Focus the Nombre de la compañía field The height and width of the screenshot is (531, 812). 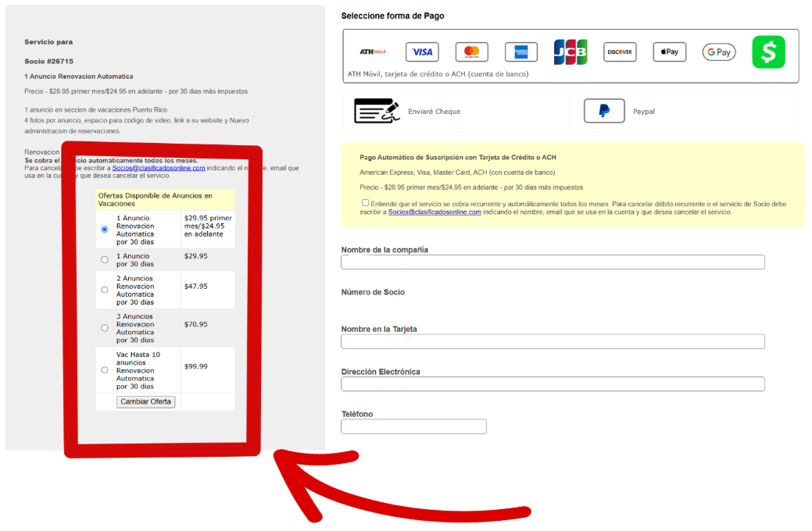[553, 262]
